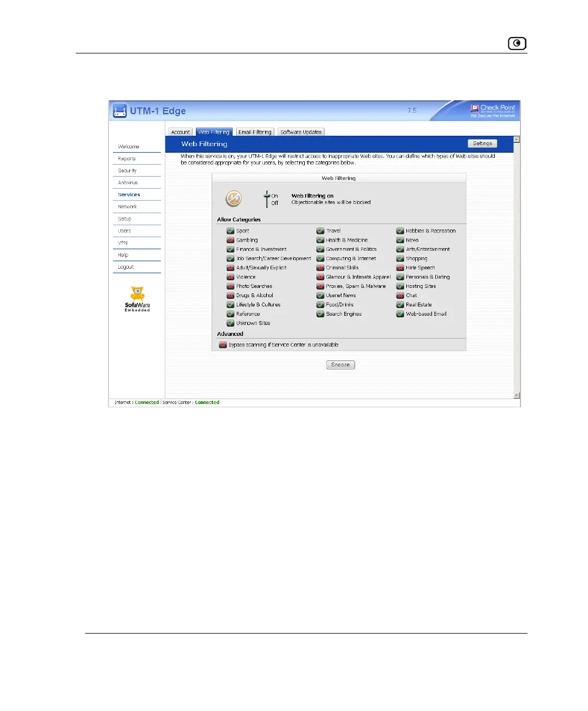Toggle the Travel category

320,231
